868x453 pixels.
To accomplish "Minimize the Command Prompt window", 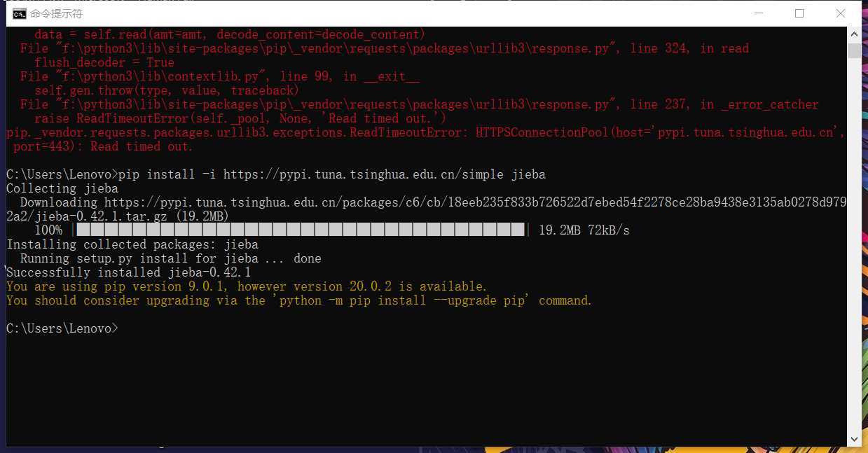I will point(758,13).
